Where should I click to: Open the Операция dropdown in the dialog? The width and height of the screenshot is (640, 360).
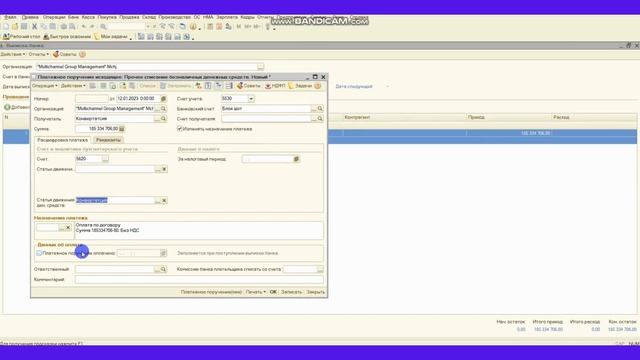45,86
